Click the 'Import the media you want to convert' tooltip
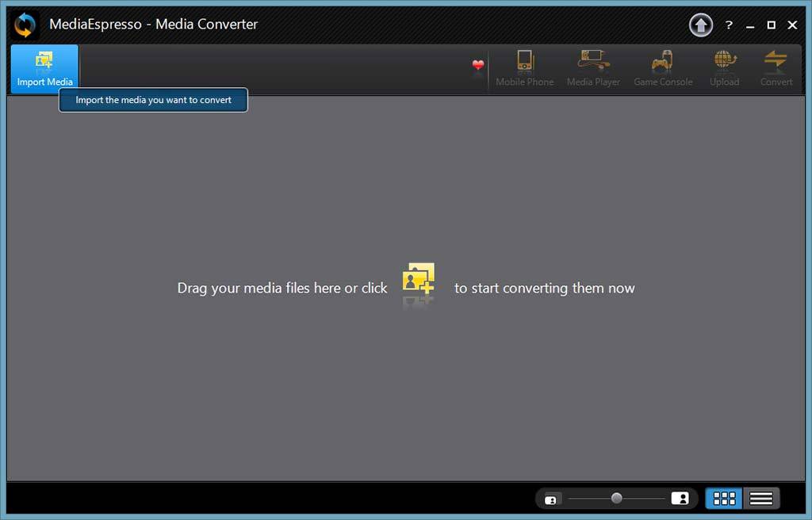This screenshot has height=520, width=812. point(153,100)
